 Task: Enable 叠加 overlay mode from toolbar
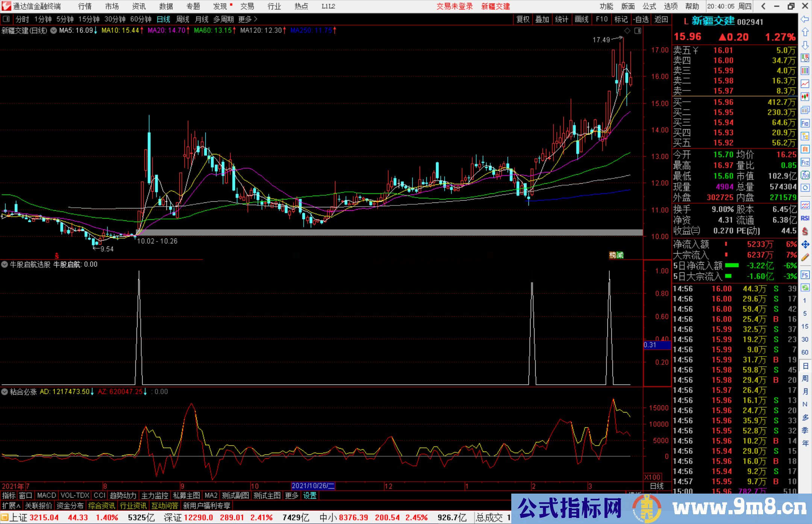pyautogui.click(x=542, y=19)
